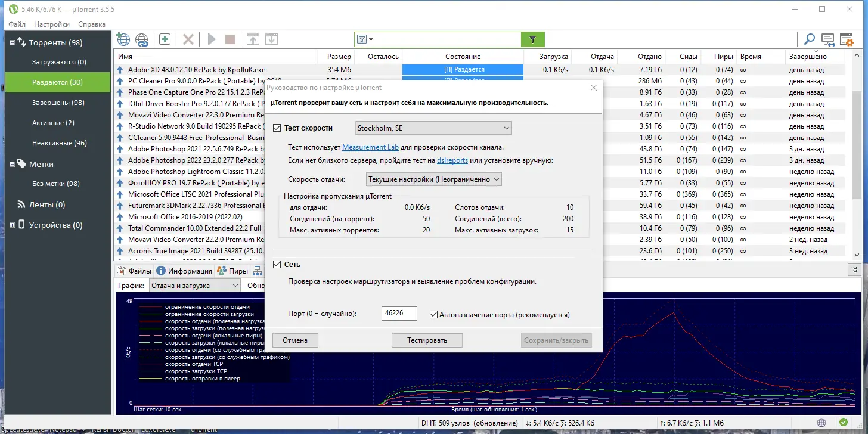Open the Скорость отдачи dropdown
The height and width of the screenshot is (434, 868).
434,179
